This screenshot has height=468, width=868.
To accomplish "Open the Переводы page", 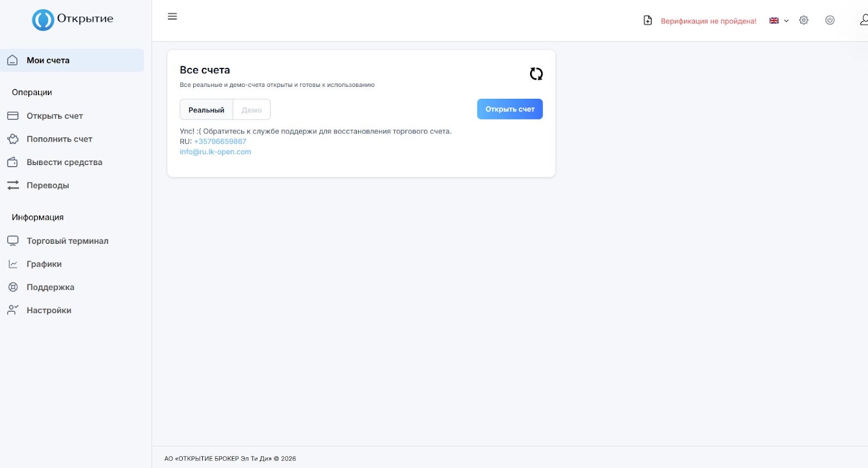I will 48,186.
